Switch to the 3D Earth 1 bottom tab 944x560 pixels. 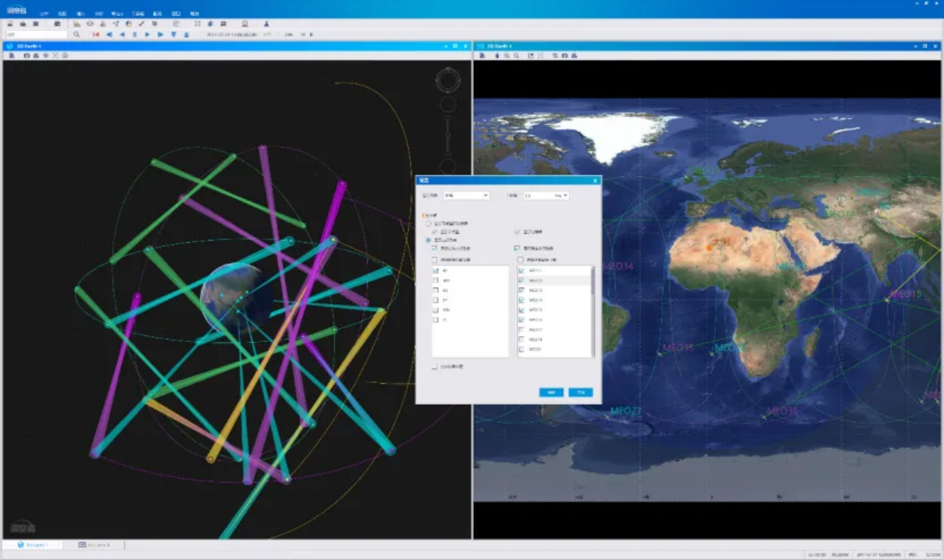pos(33,545)
